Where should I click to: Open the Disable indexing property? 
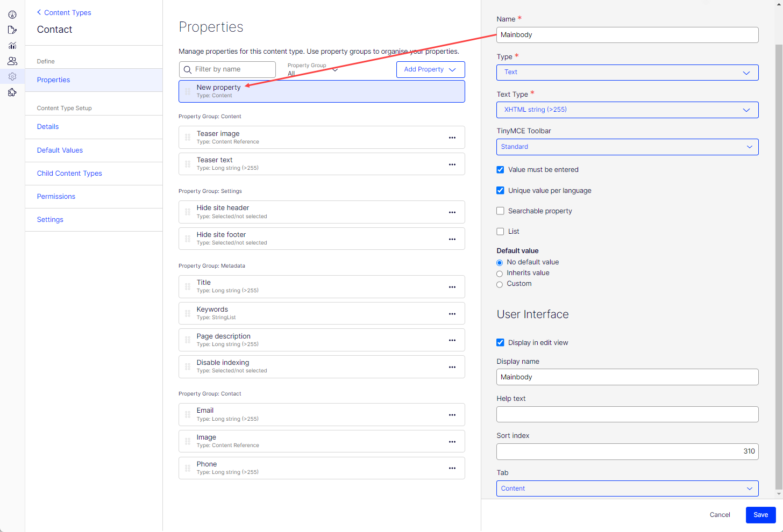(x=322, y=366)
